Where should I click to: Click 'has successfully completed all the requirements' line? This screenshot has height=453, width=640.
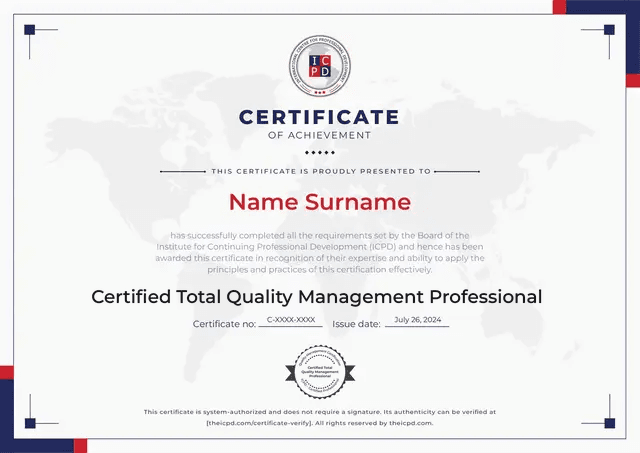point(320,235)
